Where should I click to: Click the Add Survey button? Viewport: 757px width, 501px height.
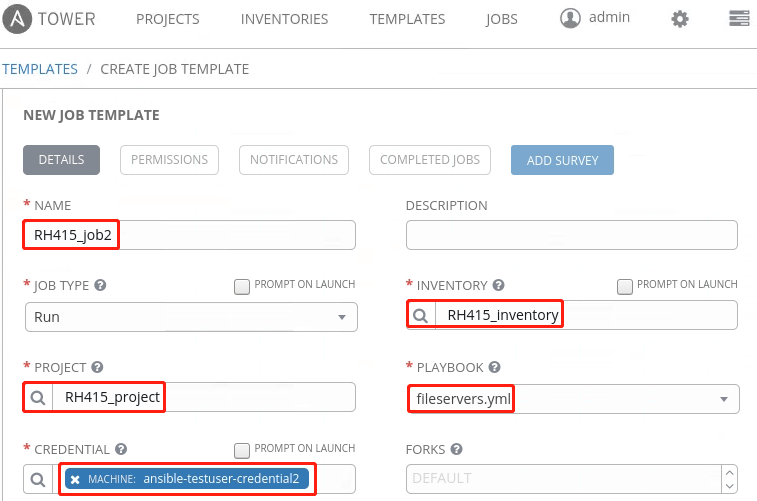coord(562,160)
